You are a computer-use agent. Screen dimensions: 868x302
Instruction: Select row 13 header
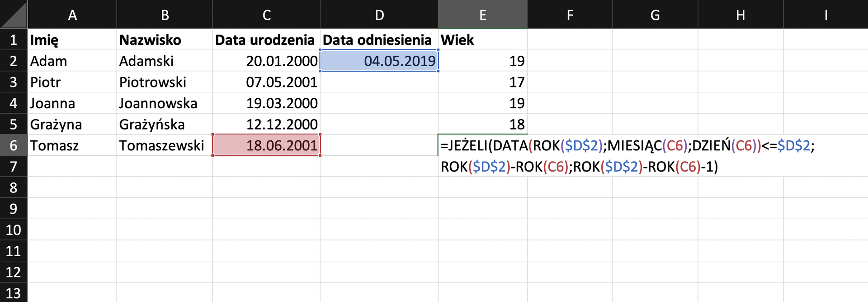pos(14,292)
